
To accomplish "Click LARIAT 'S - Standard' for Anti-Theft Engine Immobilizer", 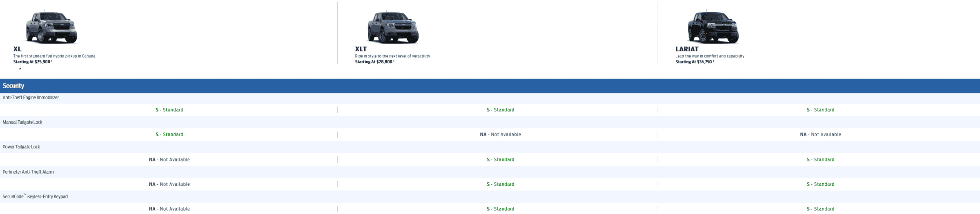I will (x=821, y=110).
